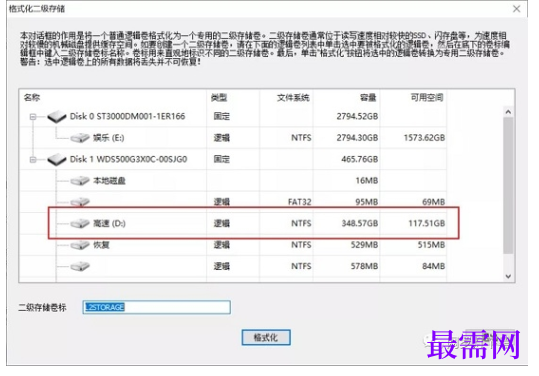Select the 恢复 volume name
539x376 pixels.
tap(101, 245)
